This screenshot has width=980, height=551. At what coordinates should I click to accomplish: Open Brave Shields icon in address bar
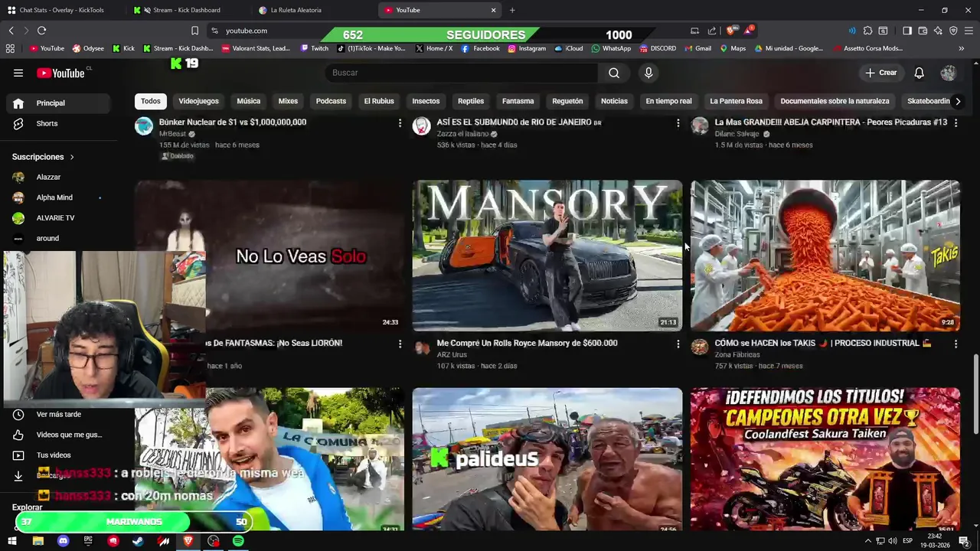[x=730, y=31]
